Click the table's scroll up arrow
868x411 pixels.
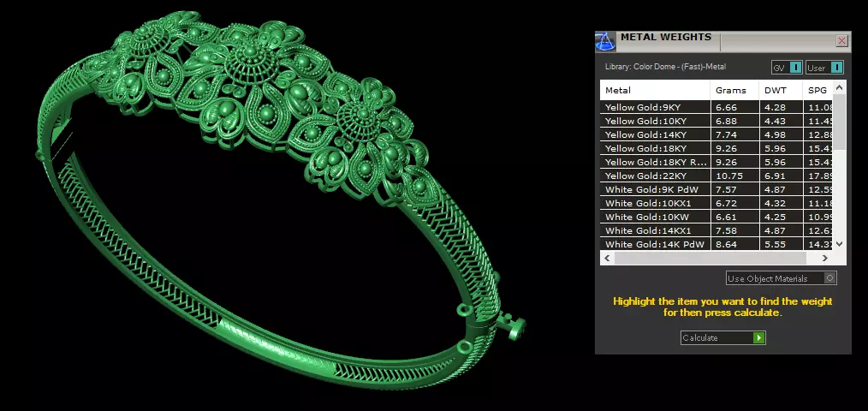click(x=839, y=87)
